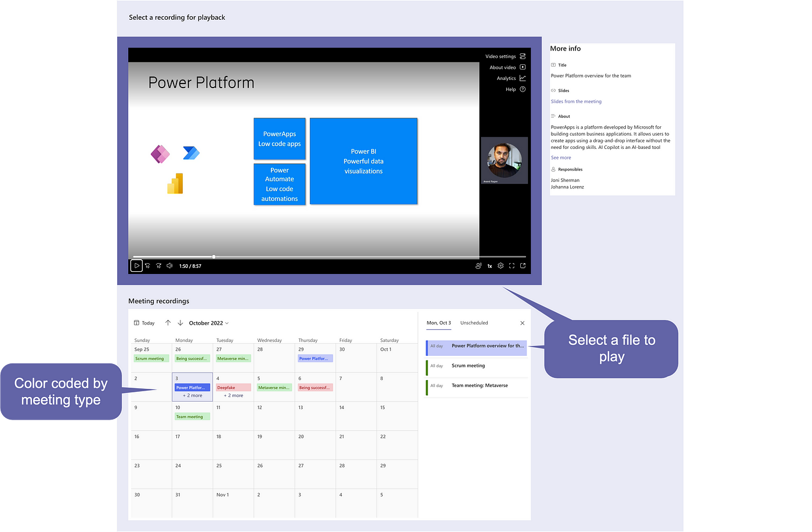This screenshot has width=812, height=532.
Task: Open the Power Platform event on September 29
Action: coord(316,359)
